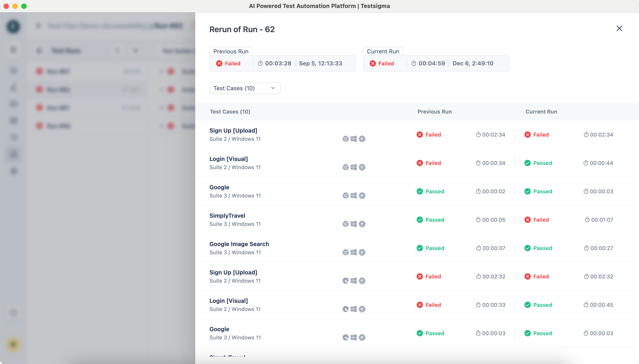Image resolution: width=639 pixels, height=364 pixels.
Task: Click gear icon on Google Image Search row
Action: point(362,252)
